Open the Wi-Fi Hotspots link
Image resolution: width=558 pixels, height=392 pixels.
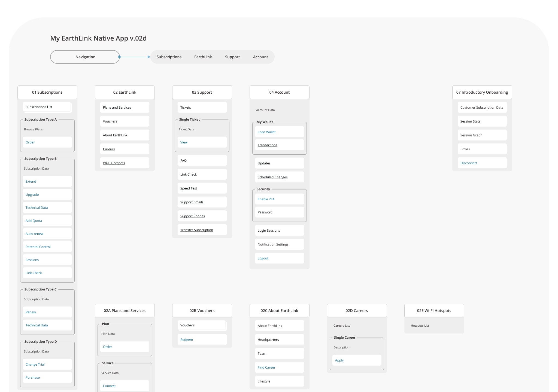tap(114, 163)
